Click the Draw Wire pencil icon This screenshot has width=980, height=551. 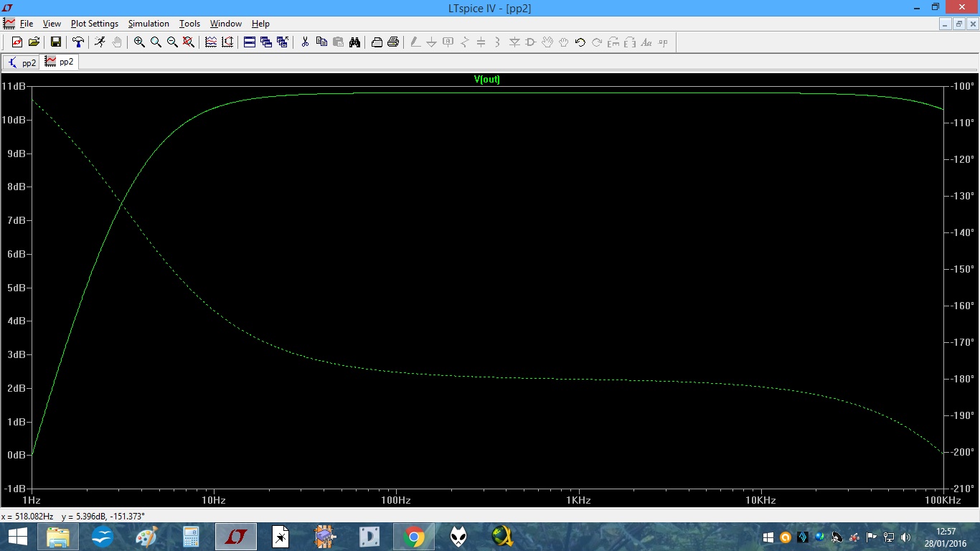point(415,42)
